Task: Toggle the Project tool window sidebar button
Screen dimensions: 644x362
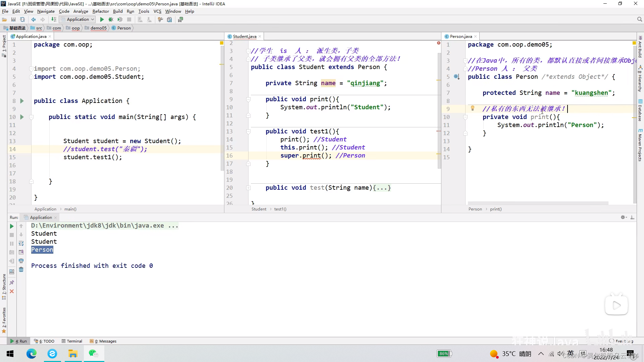Action: click(x=4, y=44)
